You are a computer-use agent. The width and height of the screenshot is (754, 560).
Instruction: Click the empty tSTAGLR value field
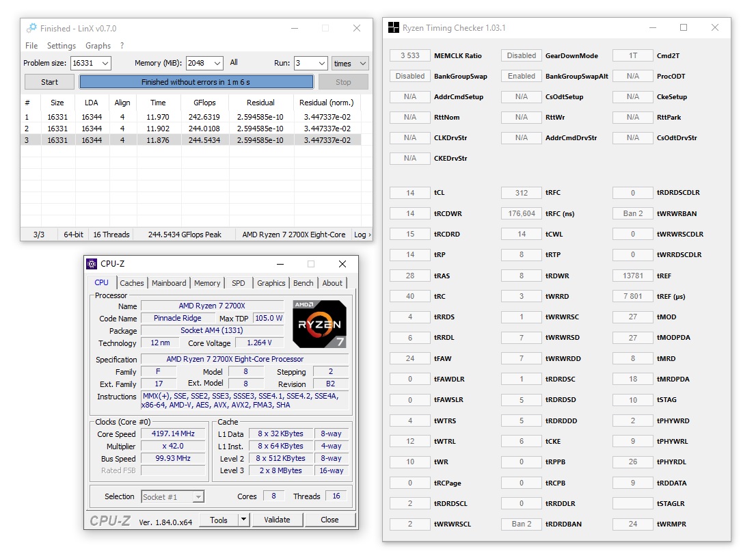pos(633,503)
